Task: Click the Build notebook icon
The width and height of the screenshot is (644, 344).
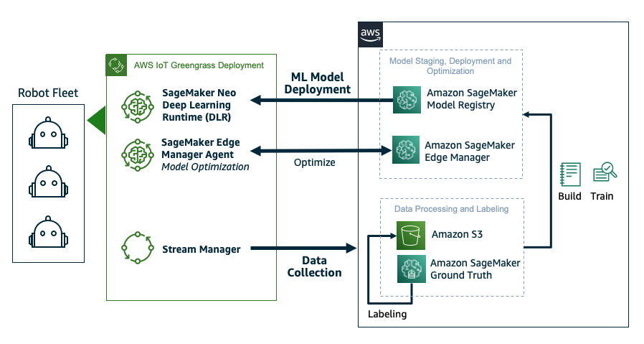Action: 570,175
